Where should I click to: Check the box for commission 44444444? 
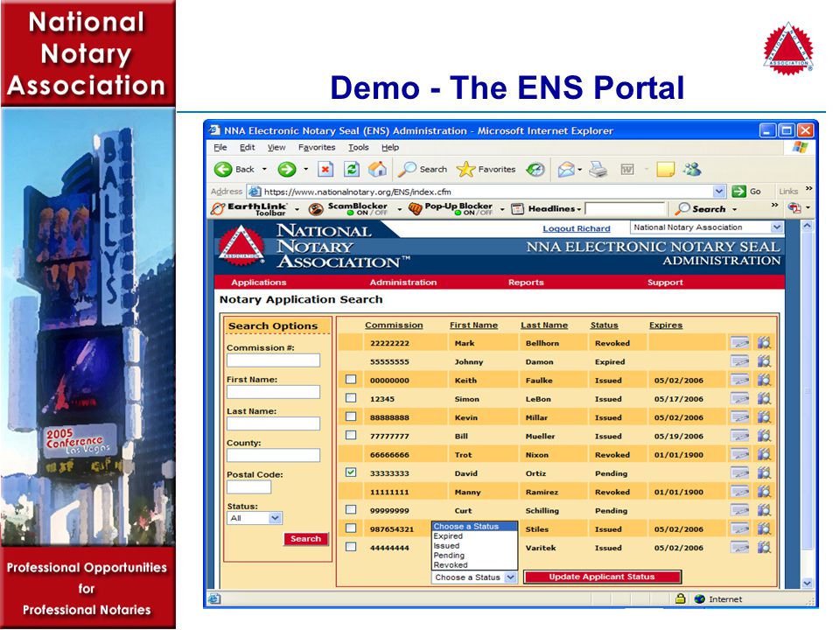[x=351, y=547]
